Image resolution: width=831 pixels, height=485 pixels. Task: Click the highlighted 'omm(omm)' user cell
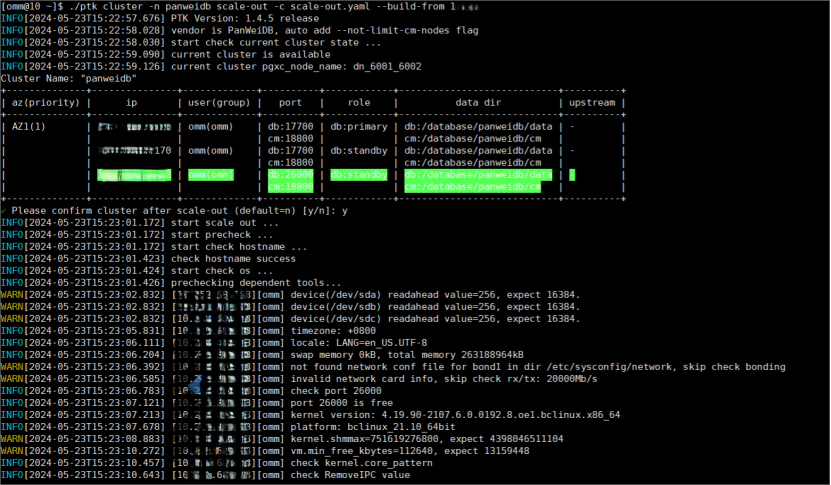211,175
